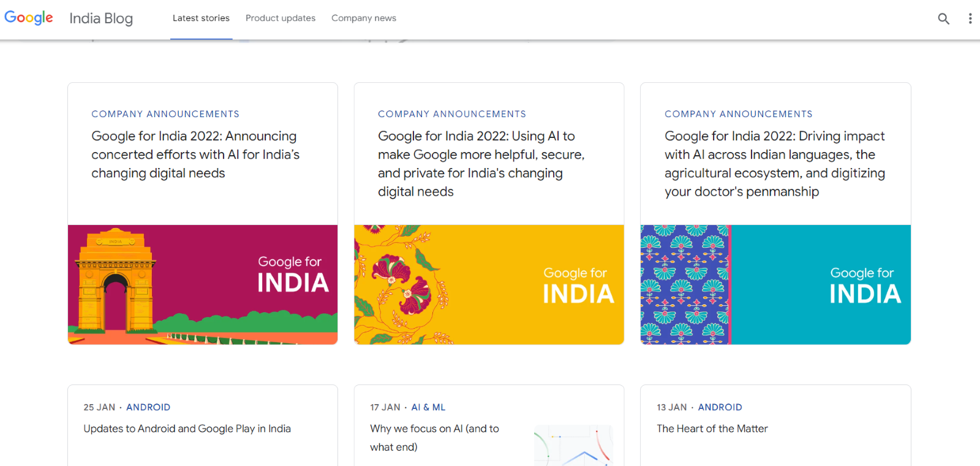Open the teal patterned Google for India image
This screenshot has height=466, width=980.
point(775,285)
